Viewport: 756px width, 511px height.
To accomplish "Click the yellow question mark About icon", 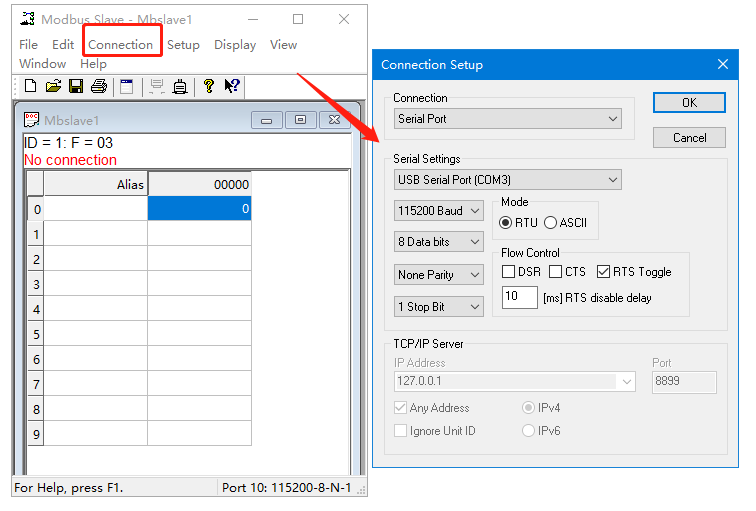I will 209,87.
